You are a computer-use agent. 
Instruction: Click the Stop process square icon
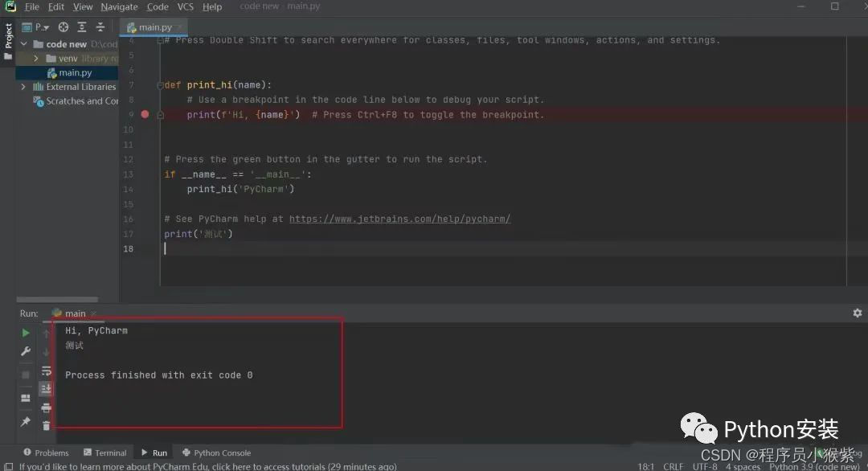click(x=26, y=375)
